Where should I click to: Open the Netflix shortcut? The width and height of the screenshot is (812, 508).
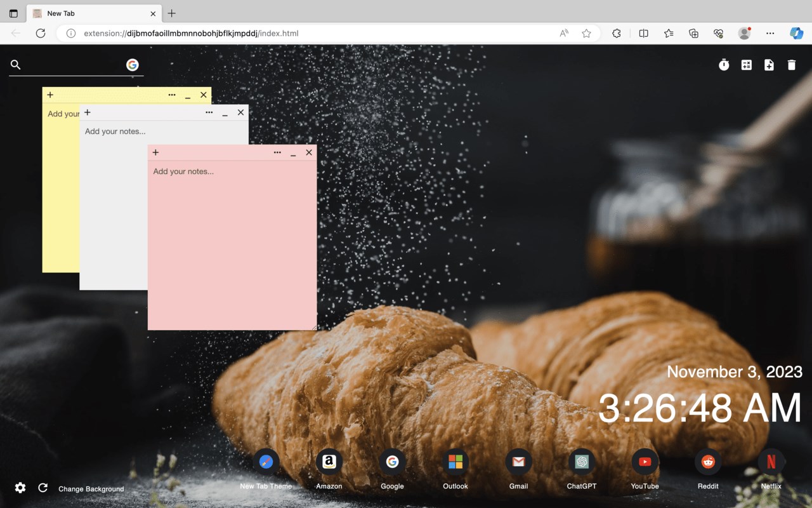[x=771, y=470]
